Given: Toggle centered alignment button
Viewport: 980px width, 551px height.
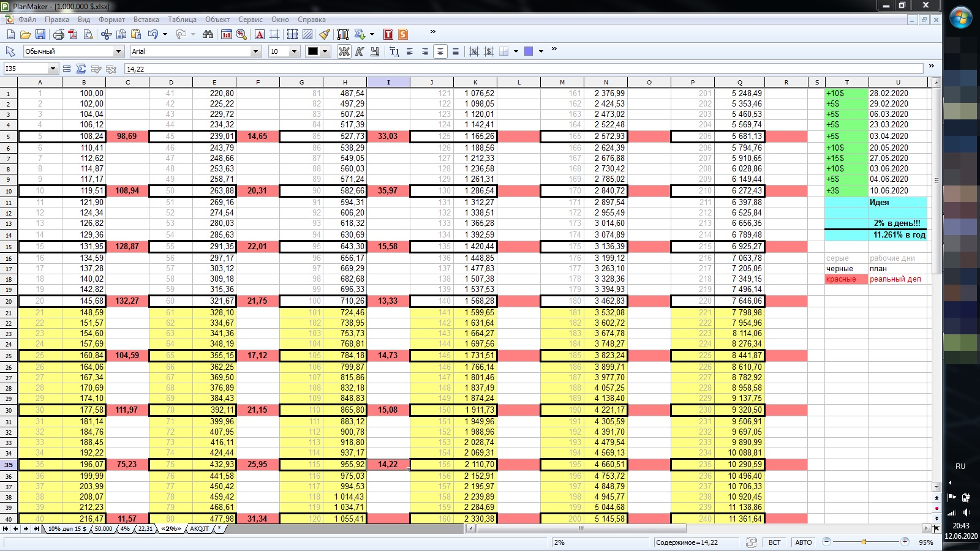Looking at the screenshot, I should coord(440,51).
